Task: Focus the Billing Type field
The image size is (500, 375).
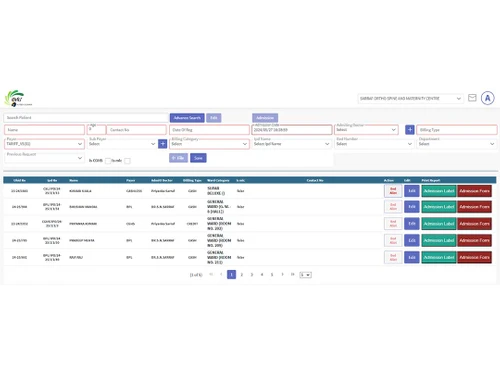Action: [457, 130]
